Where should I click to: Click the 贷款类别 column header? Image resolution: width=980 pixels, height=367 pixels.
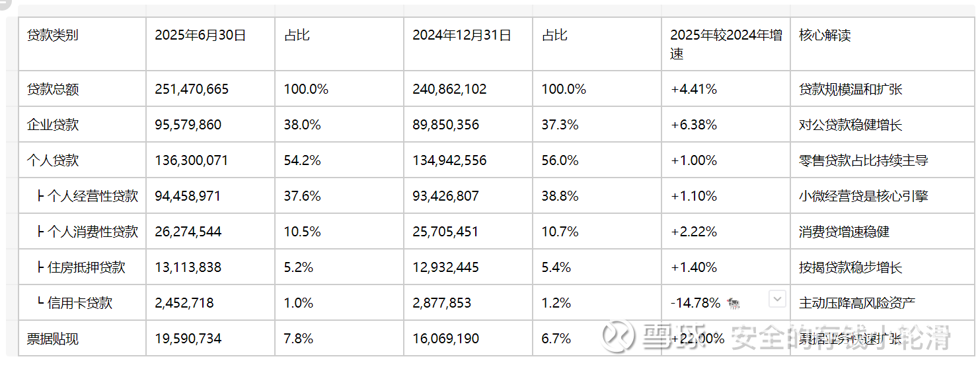pyautogui.click(x=52, y=36)
